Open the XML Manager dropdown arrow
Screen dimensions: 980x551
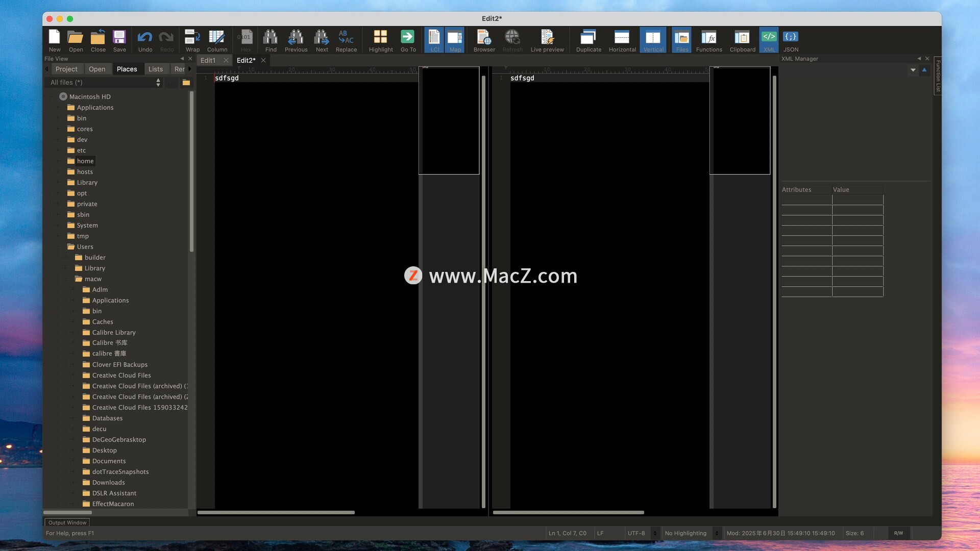coord(913,70)
